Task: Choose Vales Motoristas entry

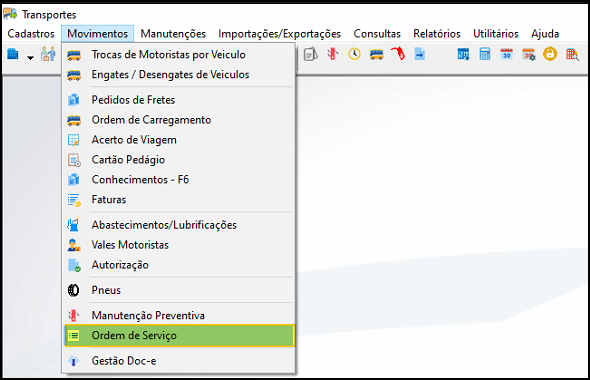Action: pyautogui.click(x=179, y=245)
